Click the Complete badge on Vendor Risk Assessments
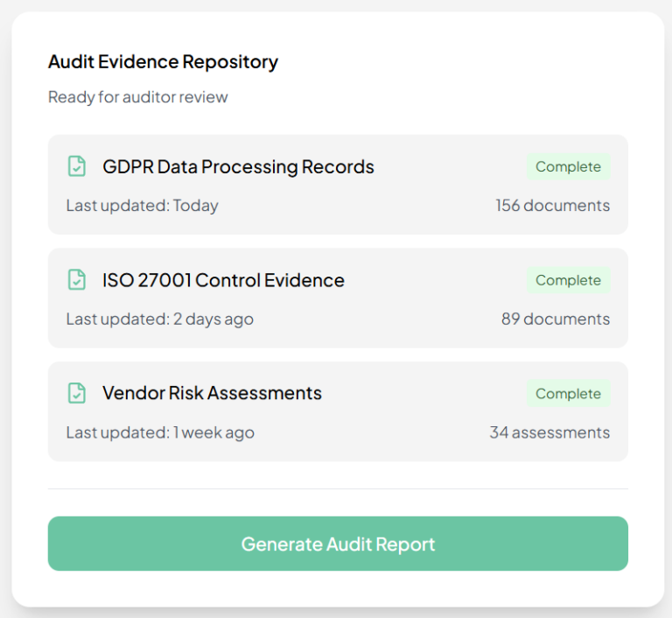Image resolution: width=672 pixels, height=618 pixels. (568, 394)
